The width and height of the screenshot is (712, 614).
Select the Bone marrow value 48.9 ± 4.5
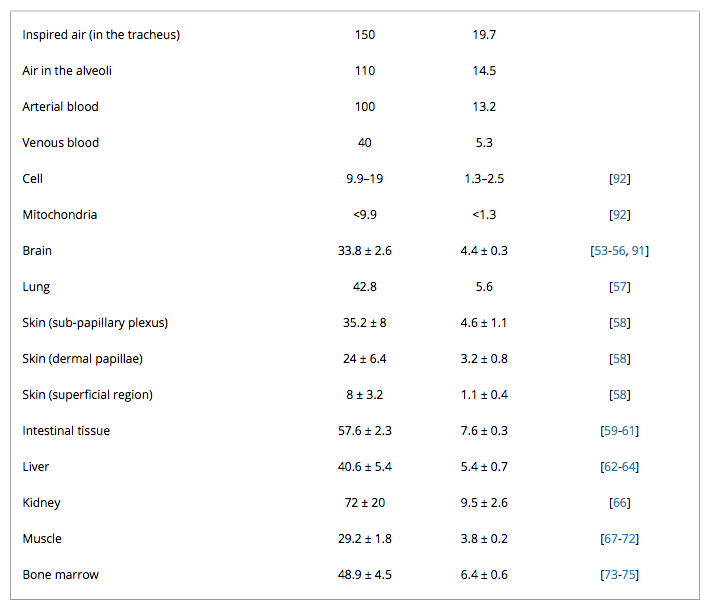coord(365,574)
